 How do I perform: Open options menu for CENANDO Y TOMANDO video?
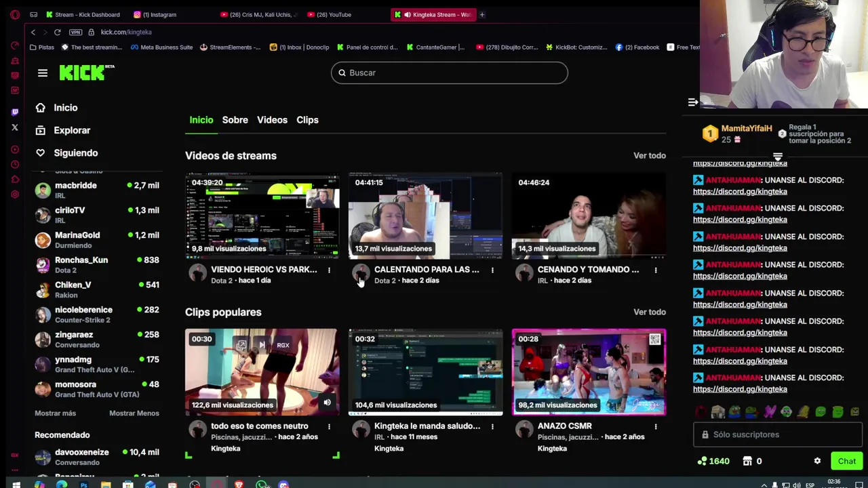coord(656,270)
